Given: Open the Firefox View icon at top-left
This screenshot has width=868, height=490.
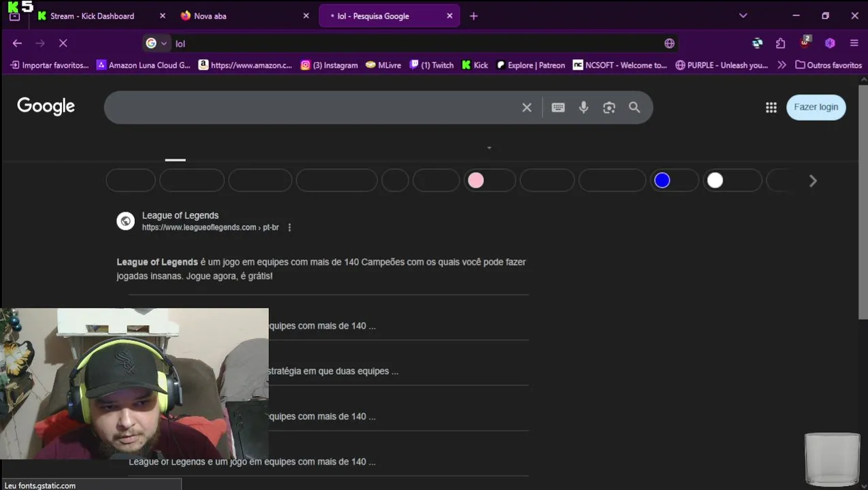Looking at the screenshot, I should 14,16.
